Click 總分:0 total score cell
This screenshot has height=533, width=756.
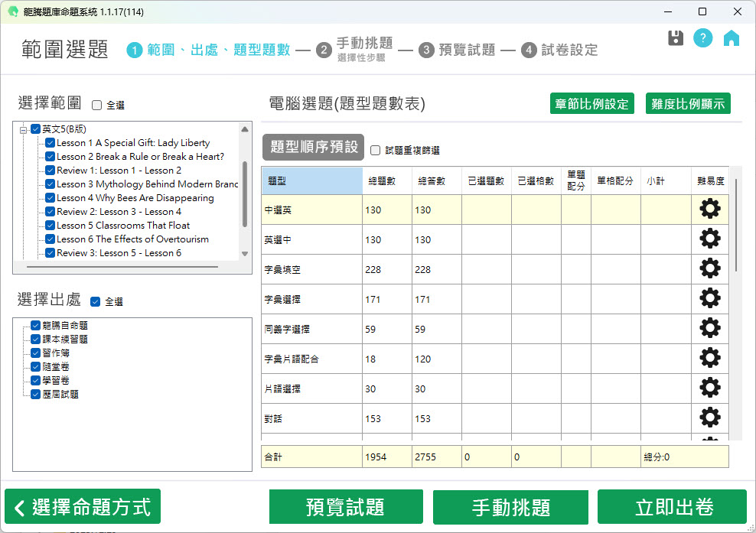pyautogui.click(x=685, y=457)
